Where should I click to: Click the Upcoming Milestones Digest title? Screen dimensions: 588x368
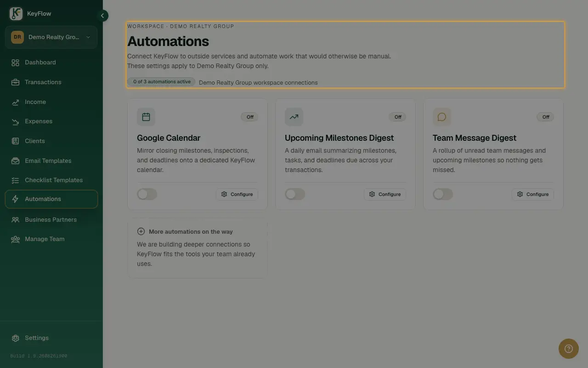click(x=339, y=138)
